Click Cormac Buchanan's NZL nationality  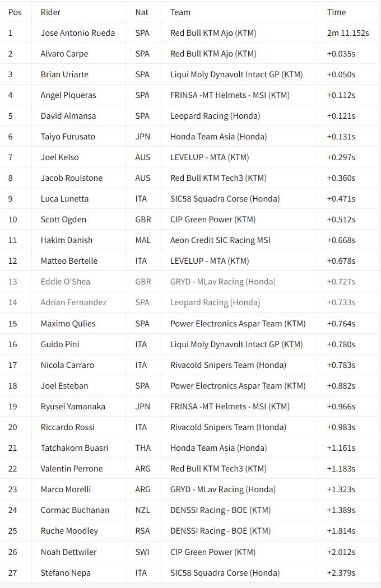(143, 510)
